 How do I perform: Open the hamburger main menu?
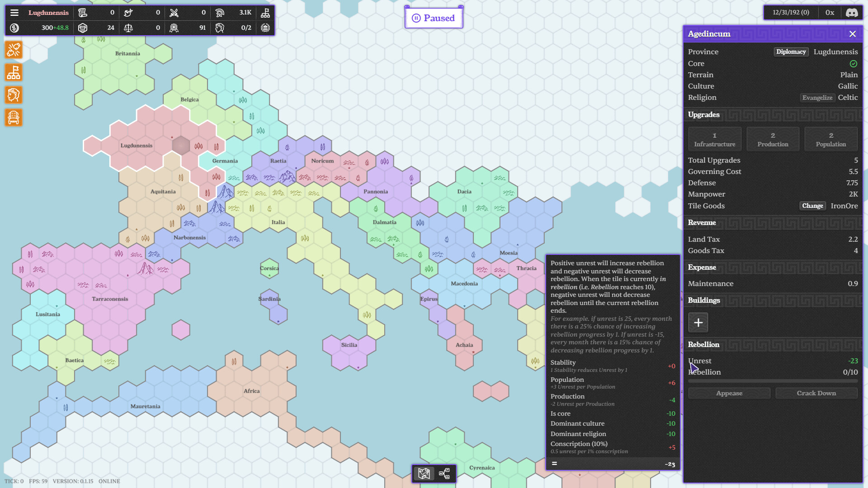click(x=14, y=13)
